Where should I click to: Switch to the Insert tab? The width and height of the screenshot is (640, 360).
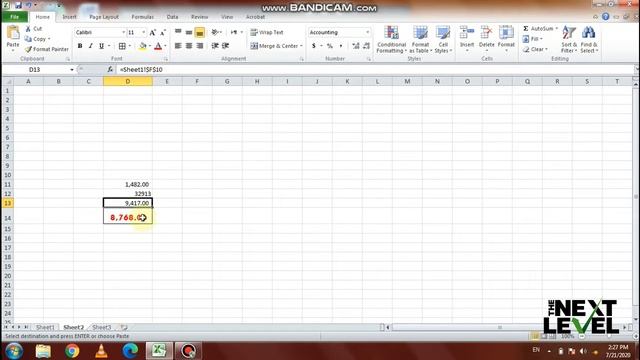[69, 17]
